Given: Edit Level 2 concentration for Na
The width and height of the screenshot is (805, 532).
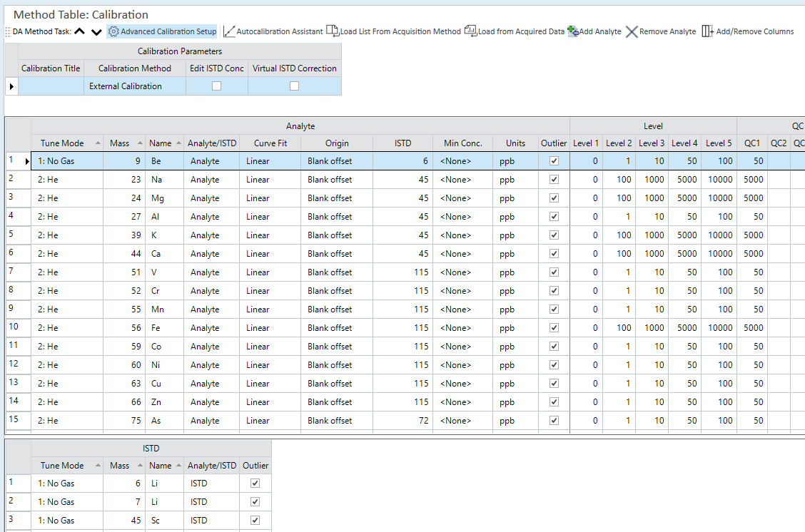Looking at the screenshot, I should pyautogui.click(x=619, y=180).
